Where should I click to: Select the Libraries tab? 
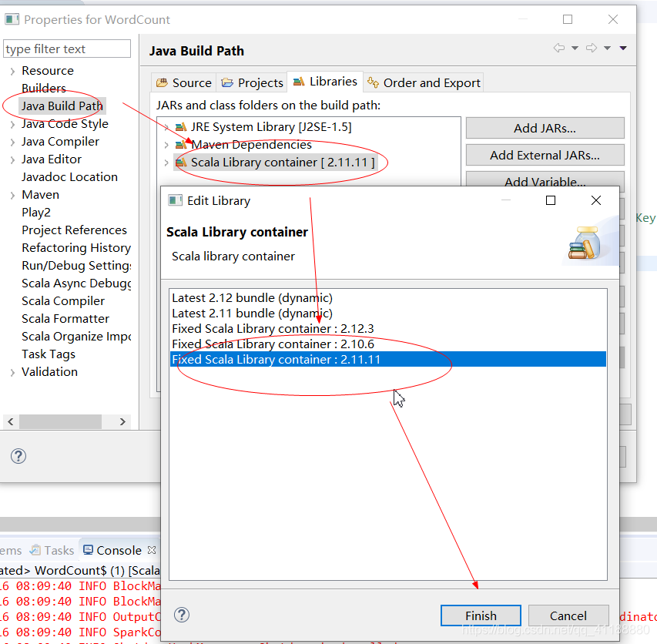[x=325, y=82]
